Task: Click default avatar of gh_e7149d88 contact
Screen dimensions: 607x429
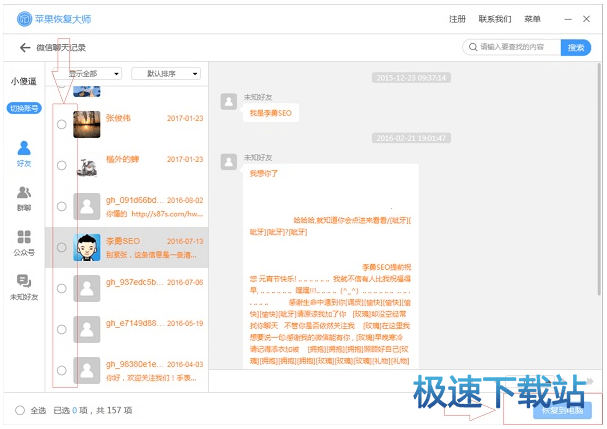Action: coord(87,329)
